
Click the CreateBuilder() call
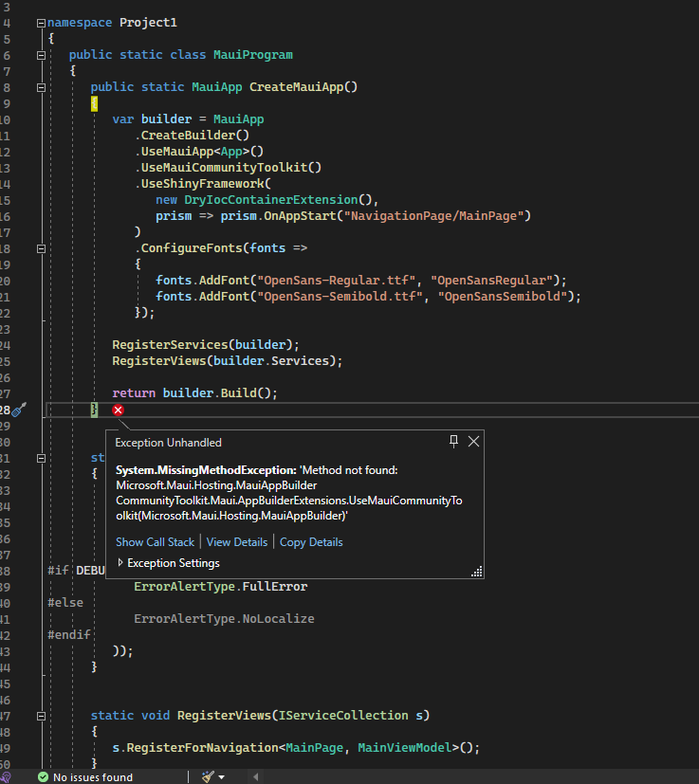pyautogui.click(x=194, y=135)
